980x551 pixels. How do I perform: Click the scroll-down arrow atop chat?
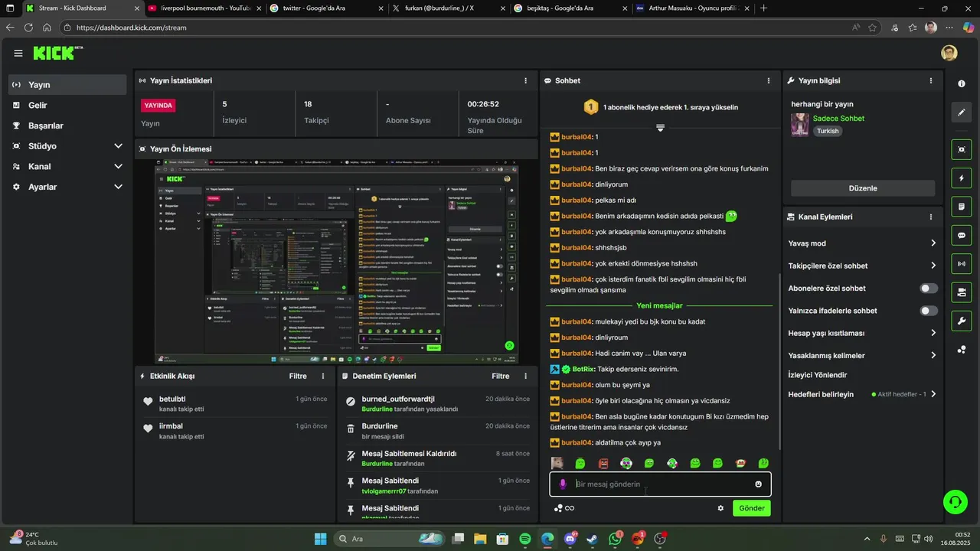[660, 128]
